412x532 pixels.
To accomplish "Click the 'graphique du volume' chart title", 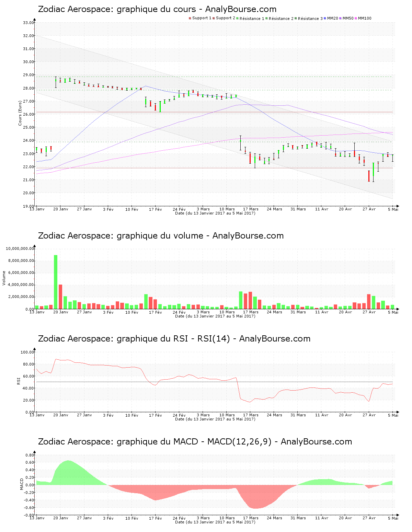I will click(x=161, y=236).
